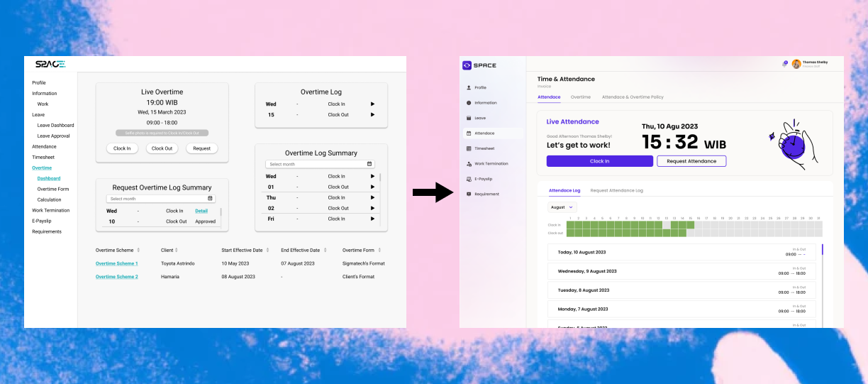Sort by Overtime Form column arrows
The width and height of the screenshot is (868, 384).
(x=380, y=250)
